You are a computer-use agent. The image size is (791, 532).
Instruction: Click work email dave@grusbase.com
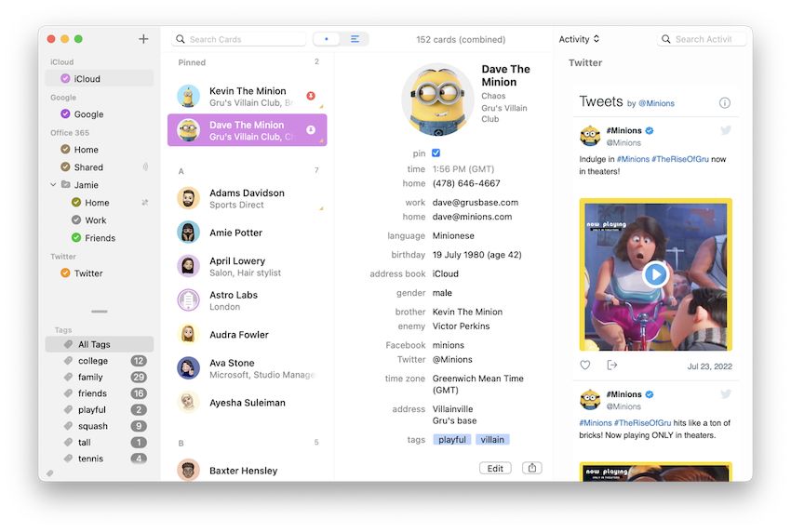pos(476,202)
